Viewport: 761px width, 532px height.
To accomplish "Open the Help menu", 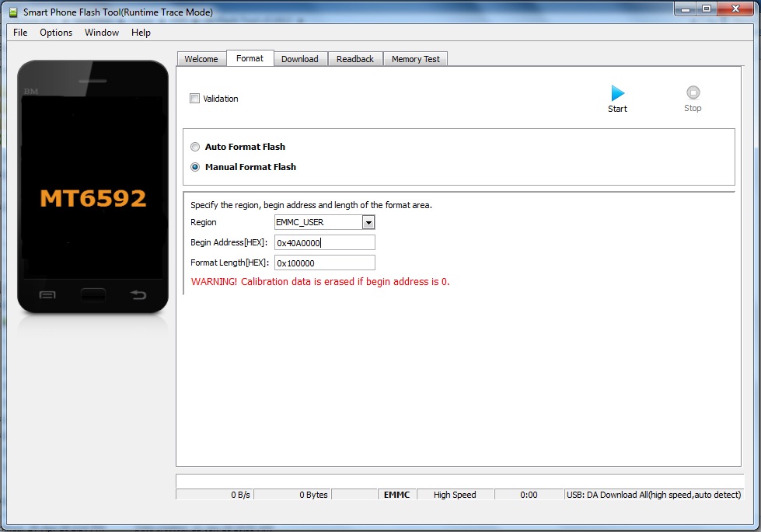I will point(141,33).
